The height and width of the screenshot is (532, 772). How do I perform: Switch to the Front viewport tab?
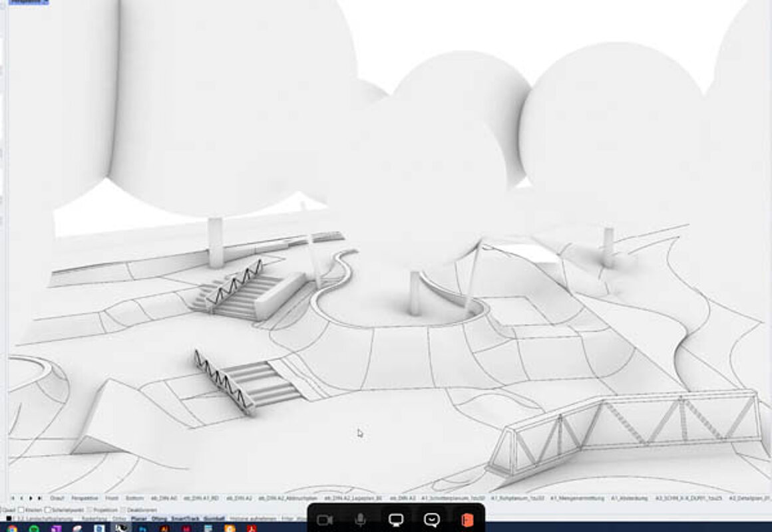point(112,499)
